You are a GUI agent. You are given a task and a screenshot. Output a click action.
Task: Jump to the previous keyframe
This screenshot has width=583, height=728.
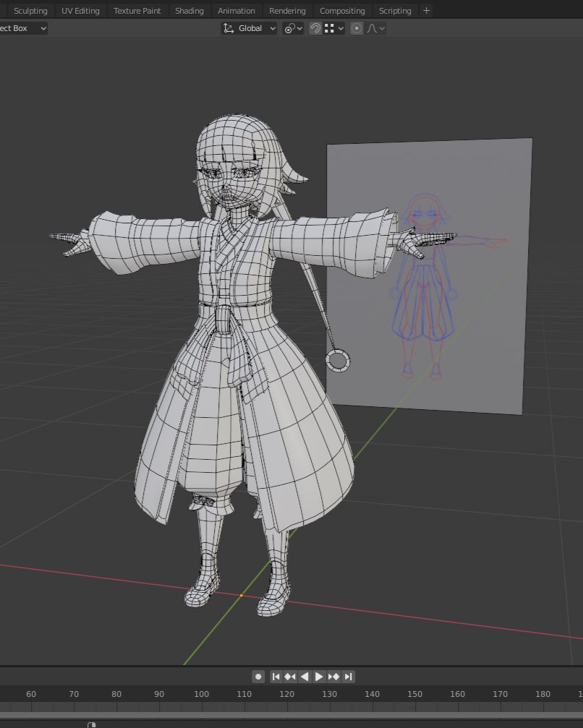point(290,677)
